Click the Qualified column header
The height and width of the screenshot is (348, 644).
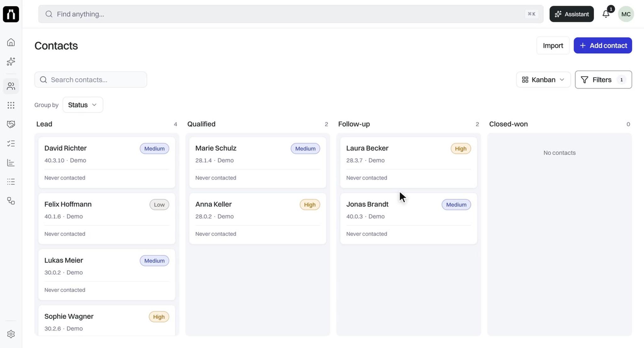[x=201, y=124]
